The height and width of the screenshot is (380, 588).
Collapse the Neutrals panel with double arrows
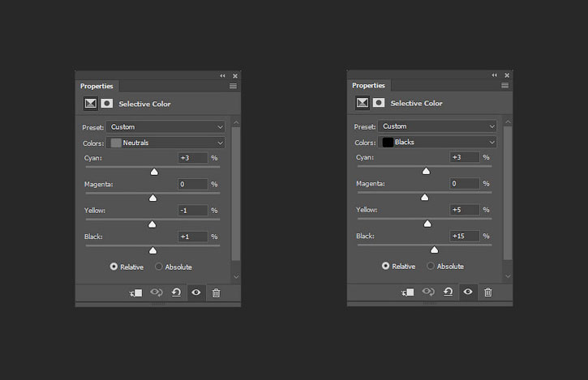pos(223,76)
